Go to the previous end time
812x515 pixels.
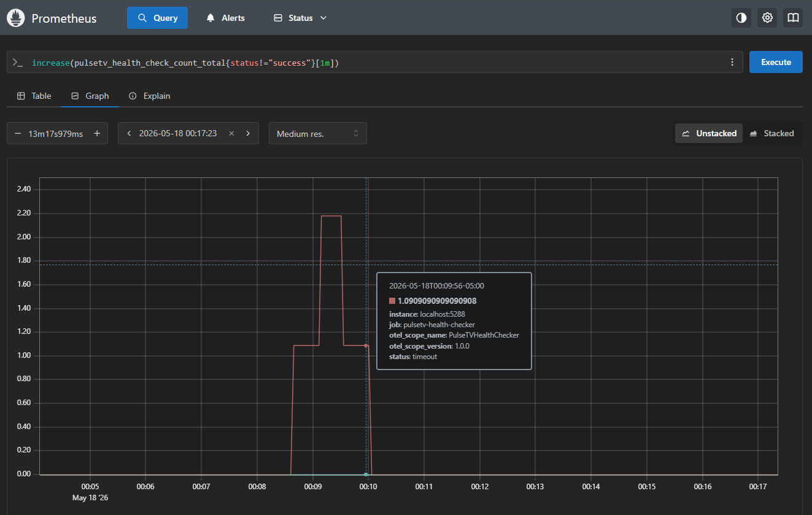(x=129, y=133)
